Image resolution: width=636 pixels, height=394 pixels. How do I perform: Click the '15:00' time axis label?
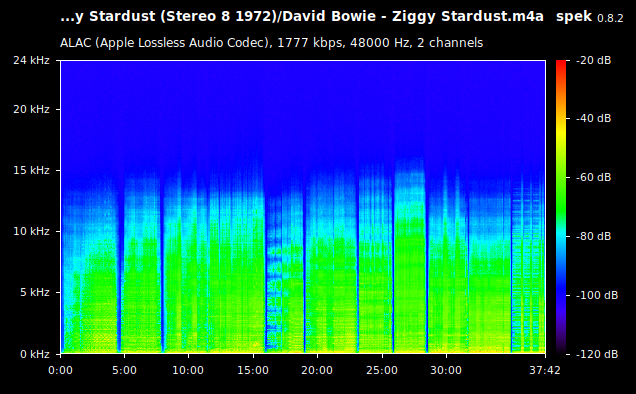point(253,370)
